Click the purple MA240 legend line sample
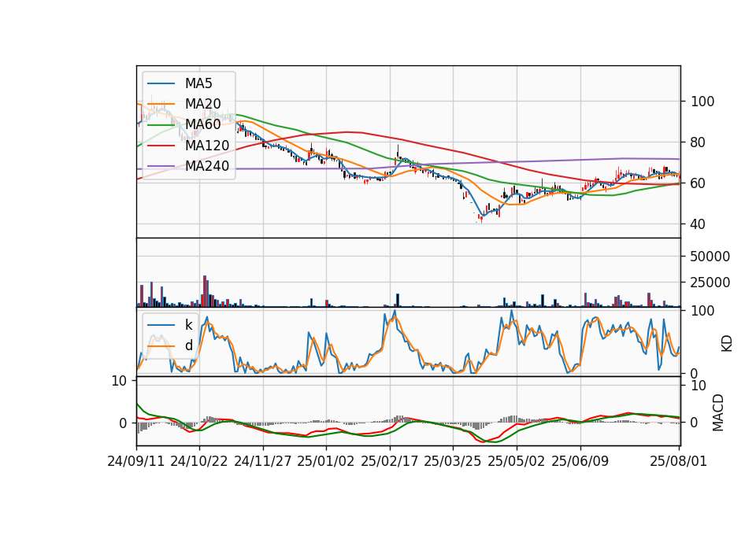756x543 pixels. pos(161,166)
